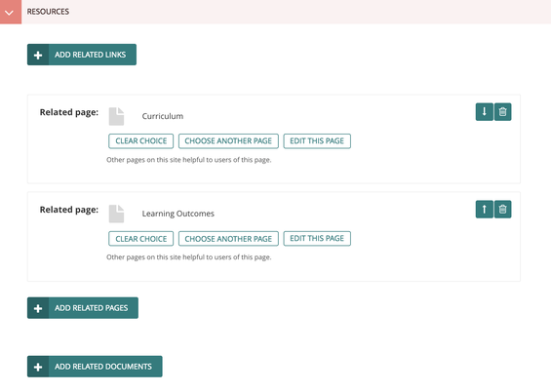The image size is (551, 392).
Task: Collapse the Resources section chevron
Action: pyautogui.click(x=11, y=12)
